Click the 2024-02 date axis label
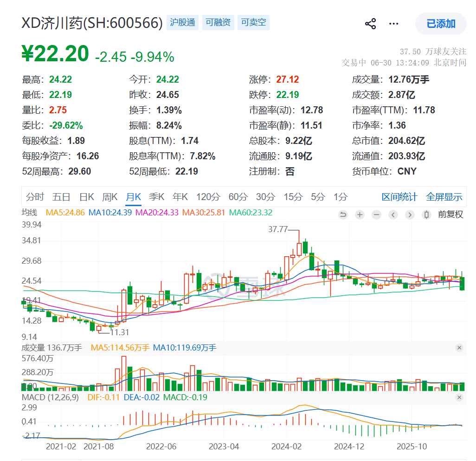The height and width of the screenshot is (461, 476). pos(287,447)
